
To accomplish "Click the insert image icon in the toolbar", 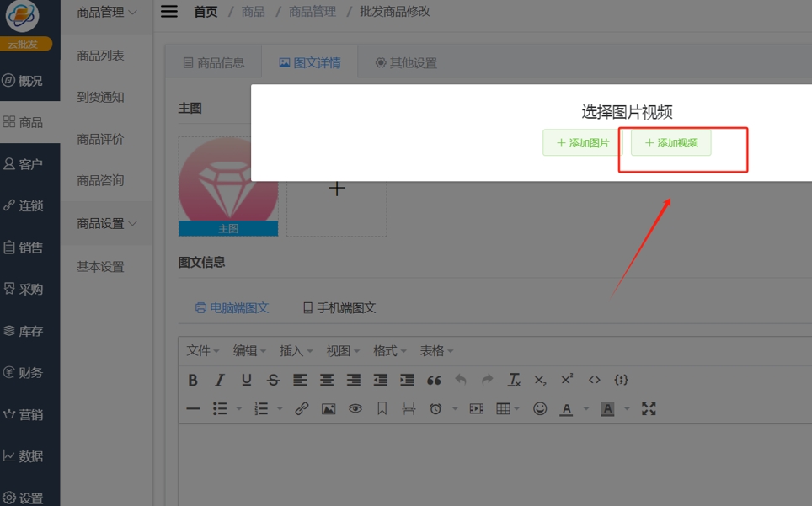I will coord(329,408).
